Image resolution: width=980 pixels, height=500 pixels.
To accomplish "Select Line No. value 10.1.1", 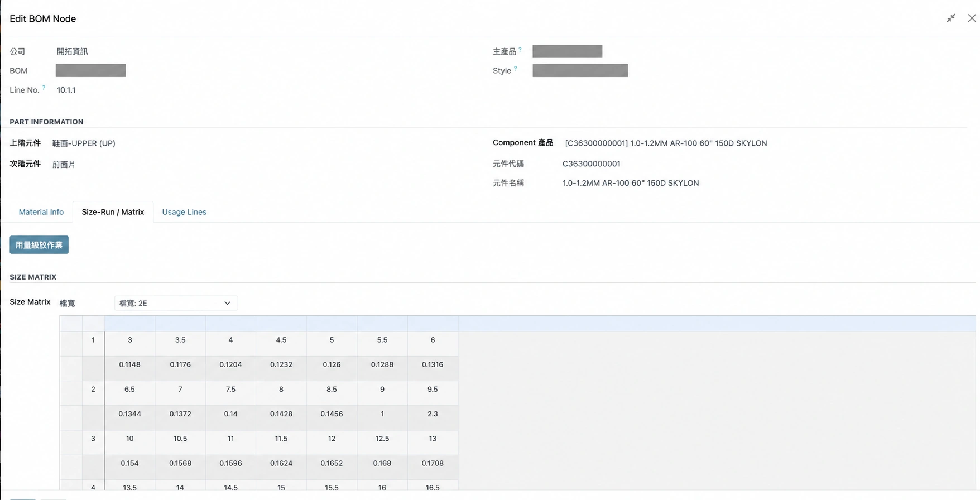I will (66, 90).
